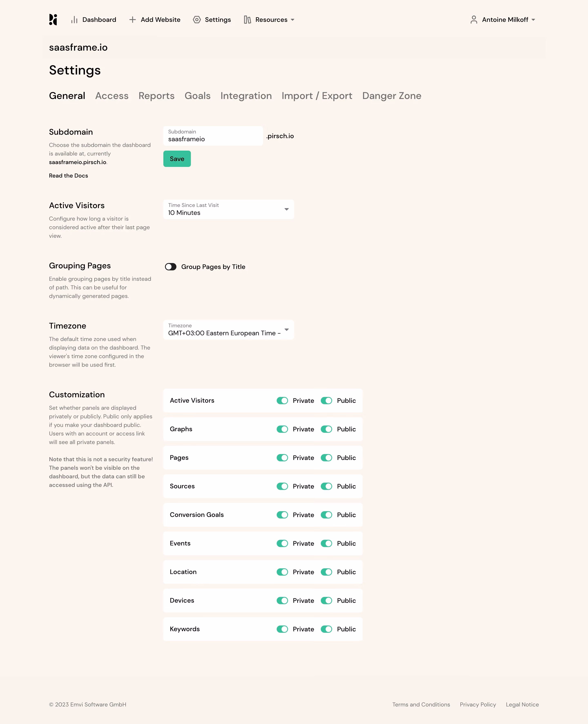Open the Read the Docs link
This screenshot has height=724, width=588.
[x=68, y=176]
